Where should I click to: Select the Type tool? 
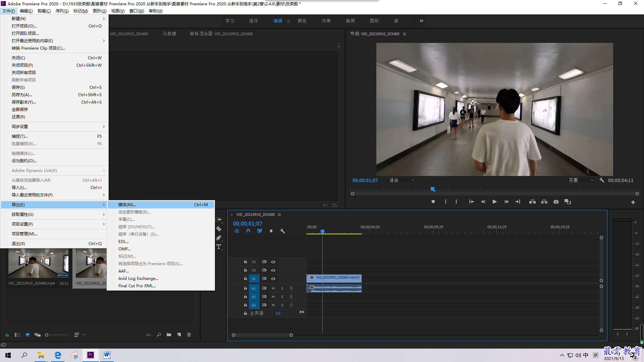(219, 247)
